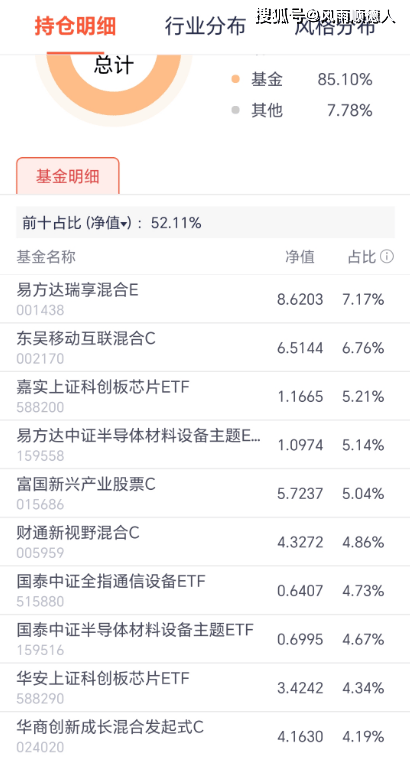Select fund code 159558 row
The height and width of the screenshot is (763, 410).
(205, 445)
